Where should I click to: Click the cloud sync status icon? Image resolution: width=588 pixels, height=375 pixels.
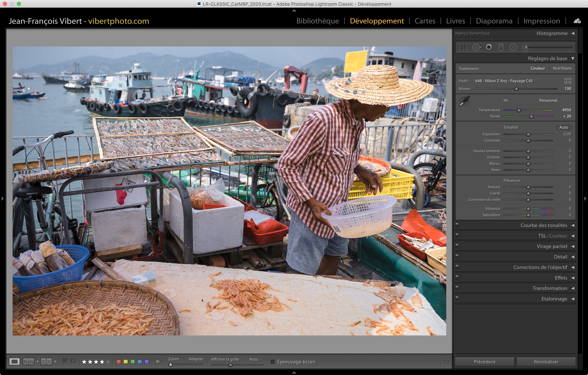(x=577, y=21)
